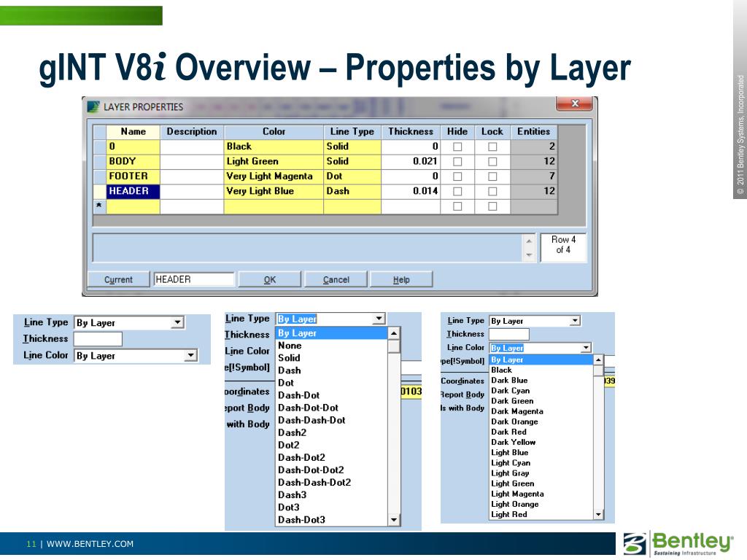Check Lock in the new blank row

tap(492, 206)
